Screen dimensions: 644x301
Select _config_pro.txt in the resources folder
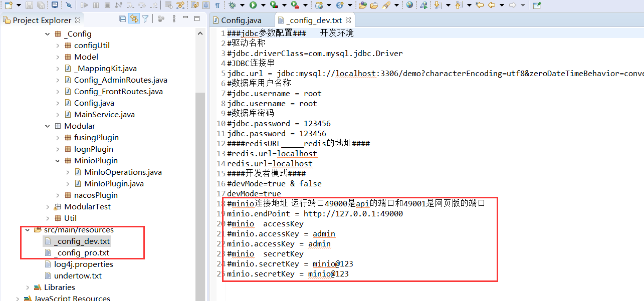coord(82,253)
